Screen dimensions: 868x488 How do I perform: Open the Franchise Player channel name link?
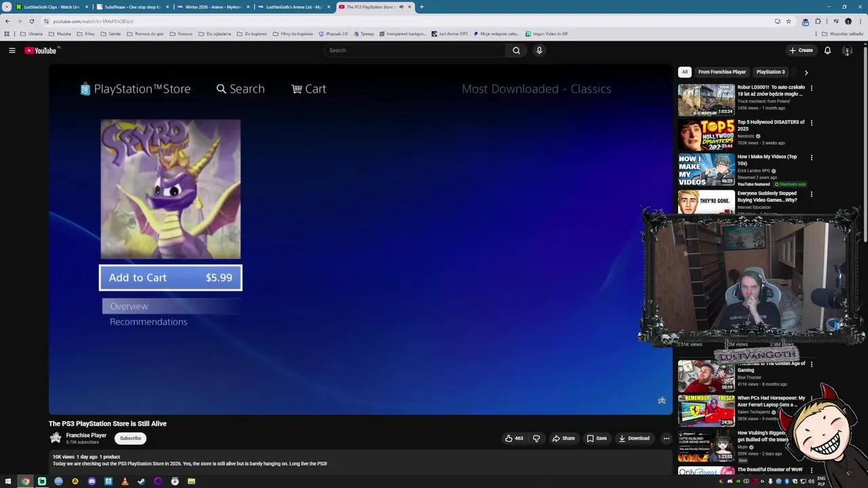tap(86, 435)
